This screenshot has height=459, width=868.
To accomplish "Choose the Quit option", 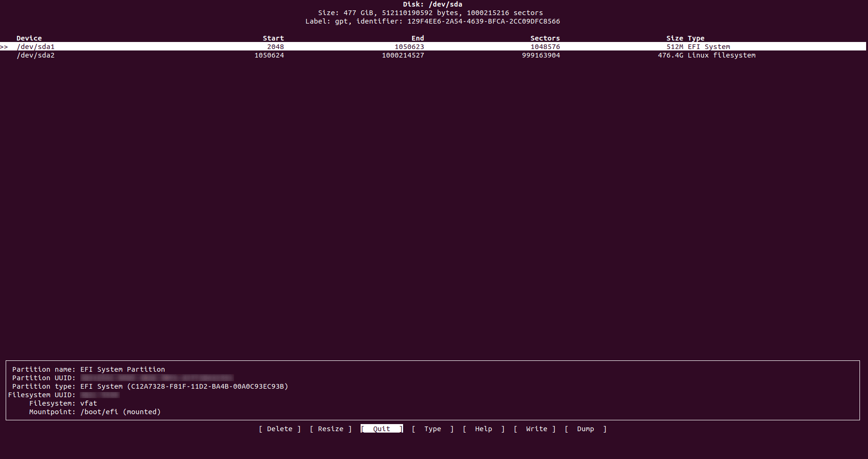I will (x=381, y=429).
